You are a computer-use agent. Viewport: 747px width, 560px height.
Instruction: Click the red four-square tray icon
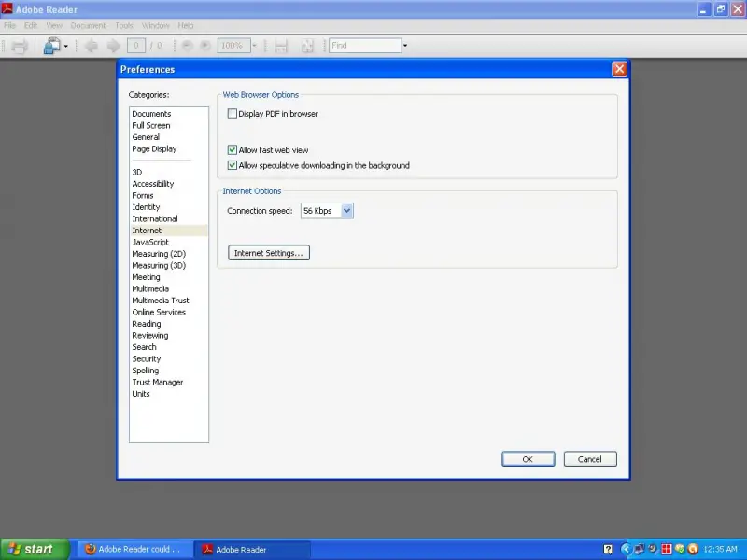click(x=666, y=549)
